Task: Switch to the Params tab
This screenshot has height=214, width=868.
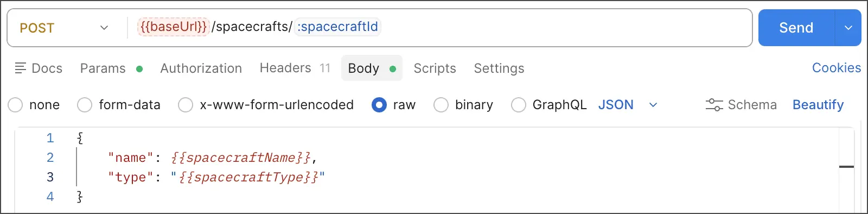Action: coord(111,68)
